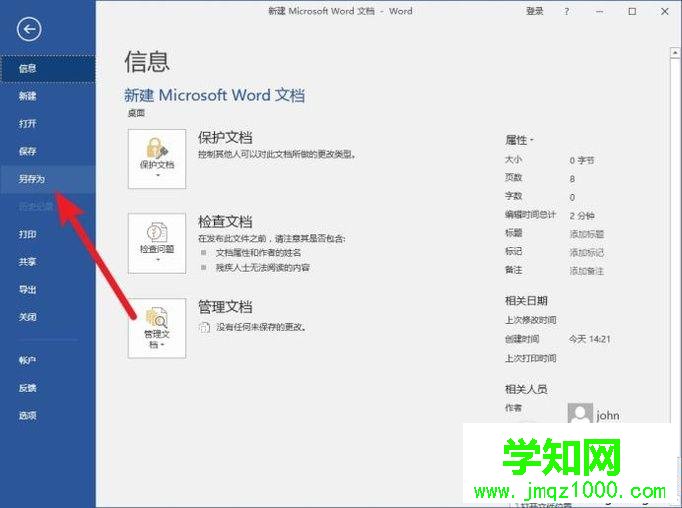Select 信息 in the sidebar
The image size is (682, 508).
pyautogui.click(x=47, y=69)
